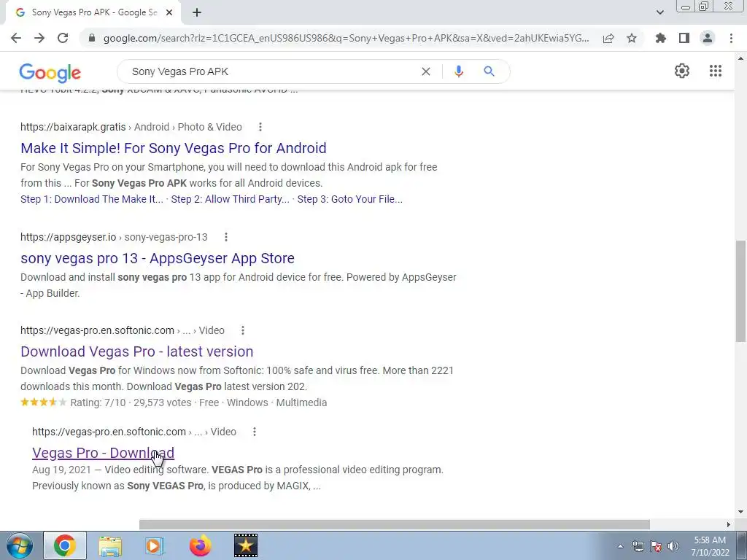Open the tab search dropdown arrow
Viewport: 747px width, 560px height.
click(x=659, y=12)
